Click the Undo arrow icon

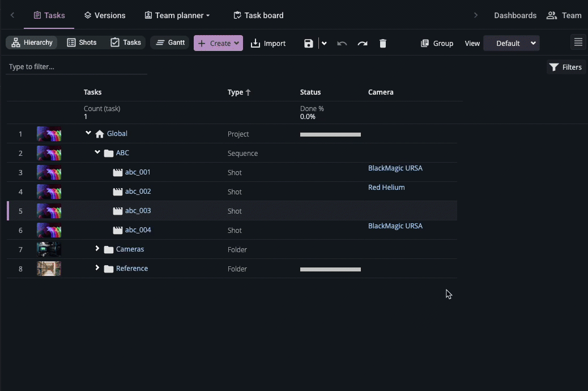coord(342,42)
